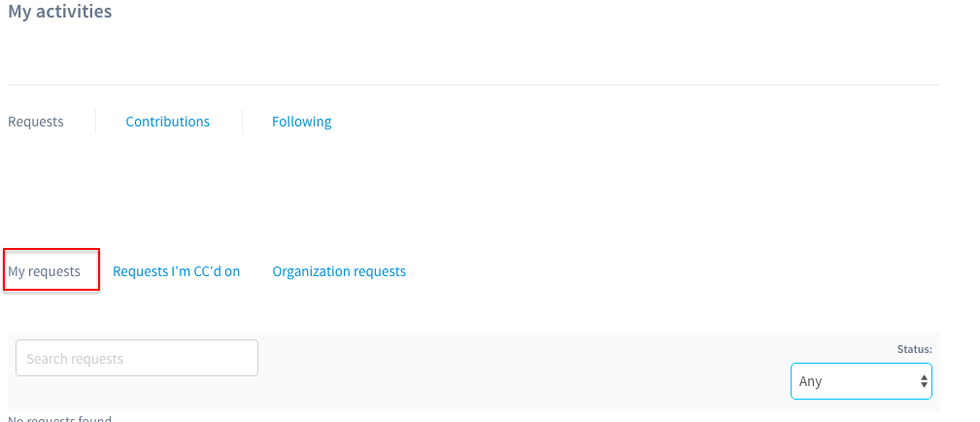This screenshot has width=980, height=422.
Task: Show requests where I am CC'd
Action: pos(176,271)
